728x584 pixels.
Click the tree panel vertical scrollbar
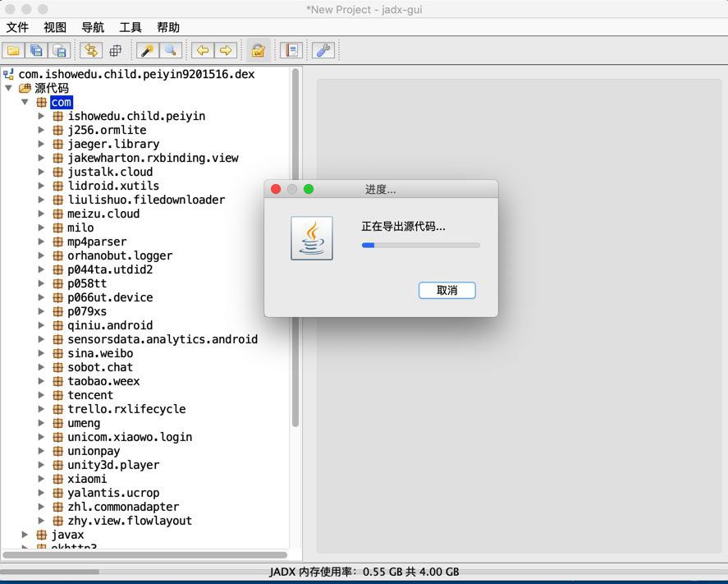coord(295,247)
